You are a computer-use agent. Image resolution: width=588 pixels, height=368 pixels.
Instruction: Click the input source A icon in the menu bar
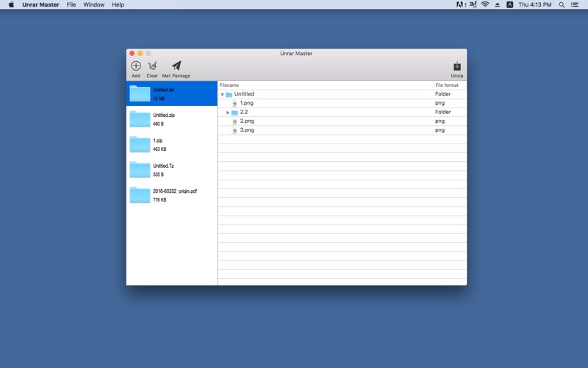[x=509, y=4]
